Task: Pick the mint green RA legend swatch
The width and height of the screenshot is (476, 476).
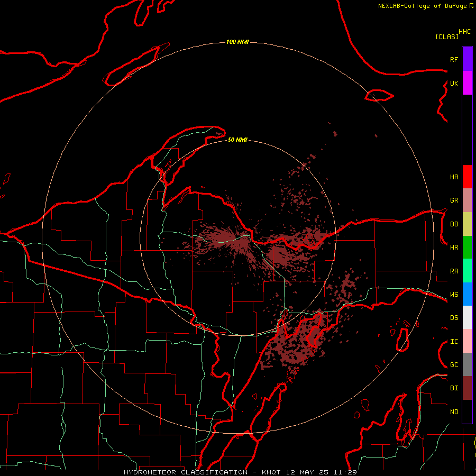Action: click(x=467, y=271)
